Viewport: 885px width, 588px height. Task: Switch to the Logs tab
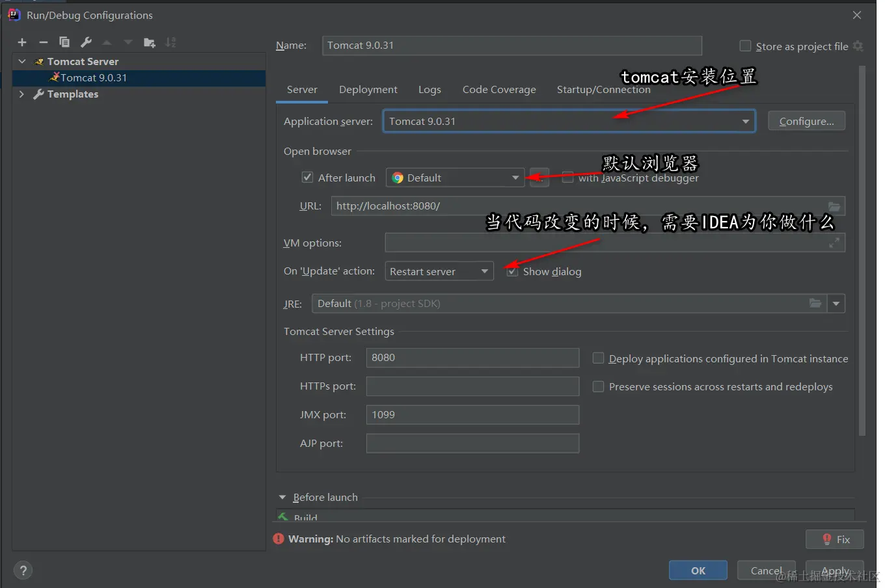pyautogui.click(x=429, y=90)
